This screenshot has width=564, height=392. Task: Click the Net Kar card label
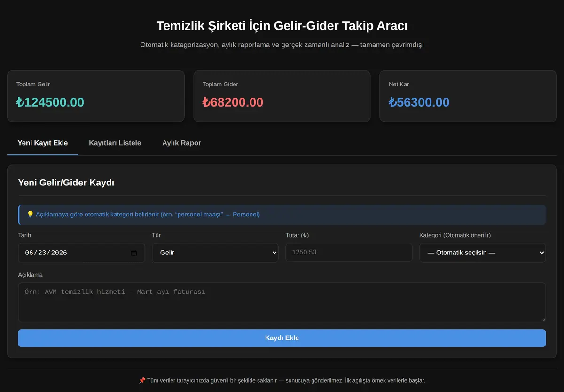[399, 85]
